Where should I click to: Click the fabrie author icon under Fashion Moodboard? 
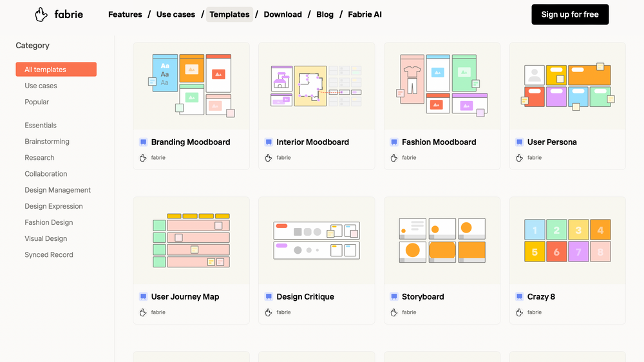coord(394,158)
